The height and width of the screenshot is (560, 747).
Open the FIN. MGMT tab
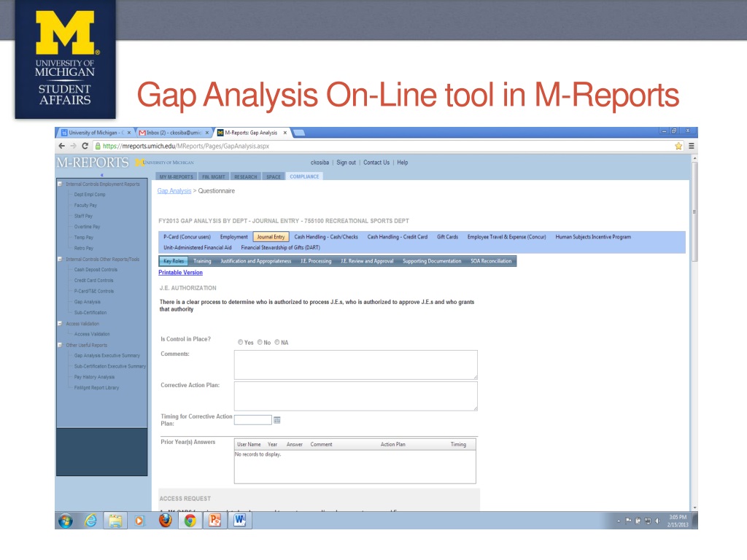[x=214, y=176]
